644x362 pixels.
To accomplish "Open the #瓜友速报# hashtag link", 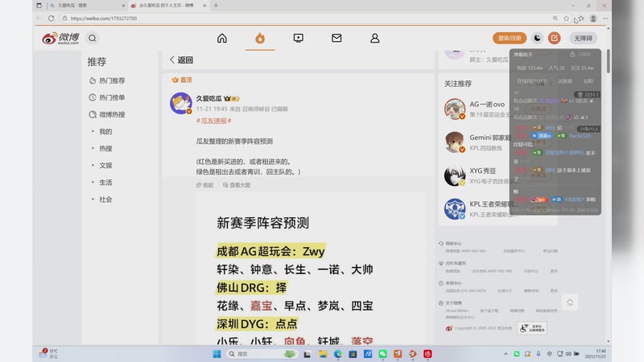I will tap(213, 121).
